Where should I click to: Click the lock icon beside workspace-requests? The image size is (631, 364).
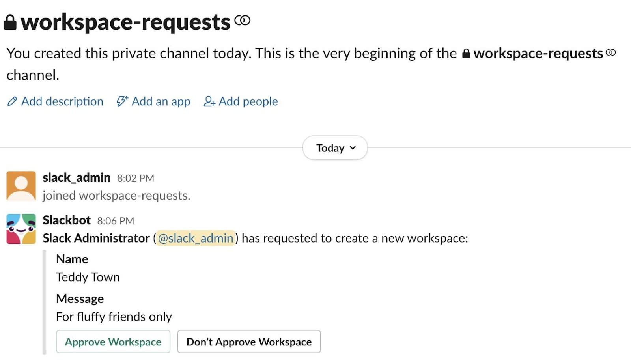click(11, 22)
